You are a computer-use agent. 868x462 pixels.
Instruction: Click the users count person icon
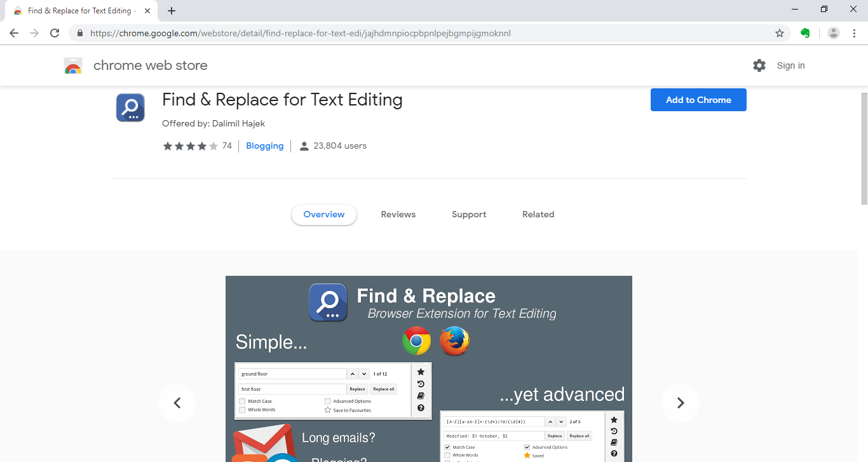[304, 146]
